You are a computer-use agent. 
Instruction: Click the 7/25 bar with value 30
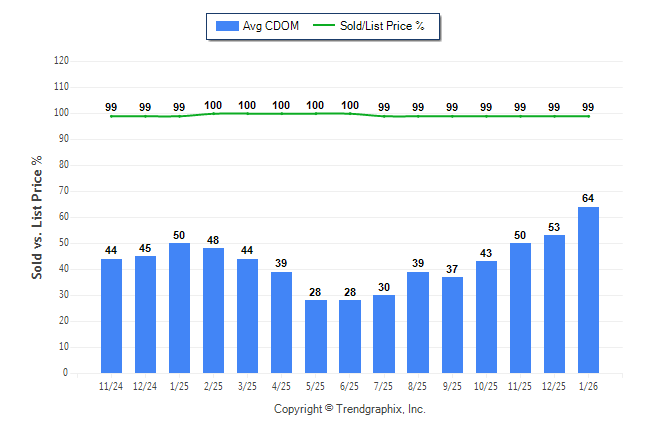coord(384,334)
